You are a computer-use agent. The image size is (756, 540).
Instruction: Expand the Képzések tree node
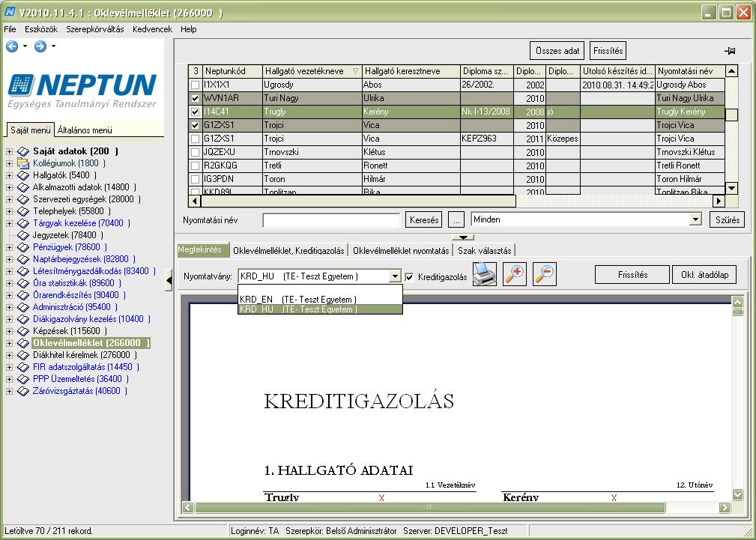9,331
